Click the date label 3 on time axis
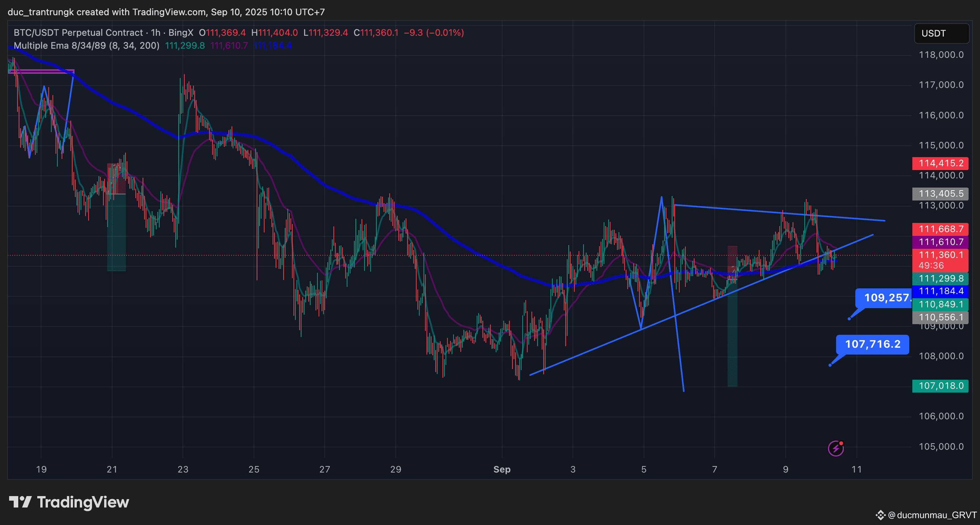 pyautogui.click(x=573, y=469)
